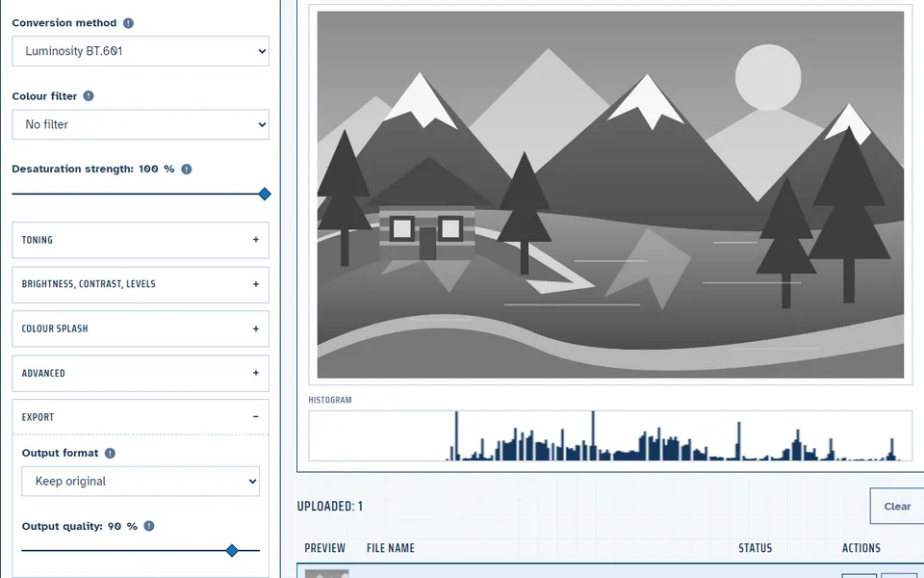Screen dimensions: 924x578
Task: Click the 'ACTIONS' column header
Action: tap(860, 548)
